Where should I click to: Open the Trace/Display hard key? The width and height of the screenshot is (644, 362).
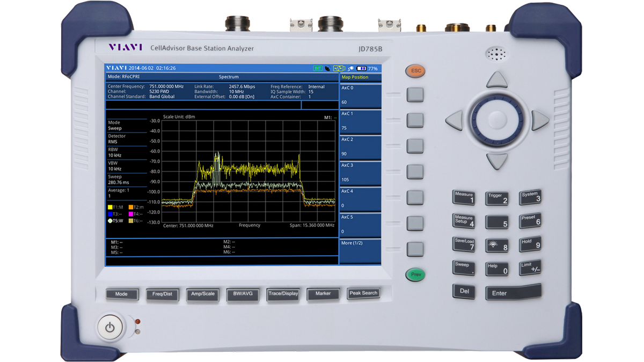pos(283,294)
